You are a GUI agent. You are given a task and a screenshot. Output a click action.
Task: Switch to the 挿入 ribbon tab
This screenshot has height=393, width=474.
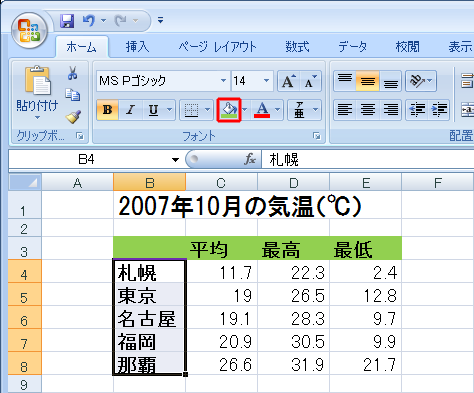(x=137, y=47)
